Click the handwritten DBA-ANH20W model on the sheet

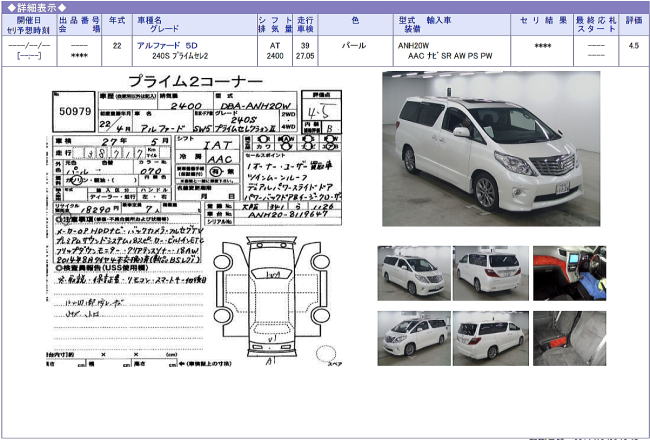[255, 106]
